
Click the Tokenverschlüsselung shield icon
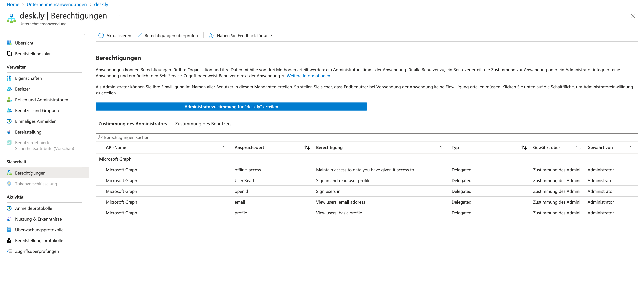pyautogui.click(x=9, y=183)
